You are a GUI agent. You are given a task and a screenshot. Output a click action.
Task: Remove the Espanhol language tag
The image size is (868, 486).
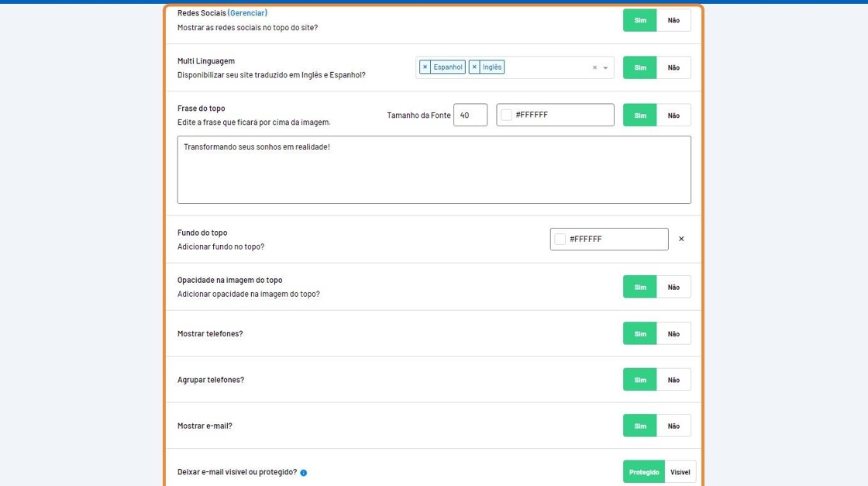pos(425,67)
